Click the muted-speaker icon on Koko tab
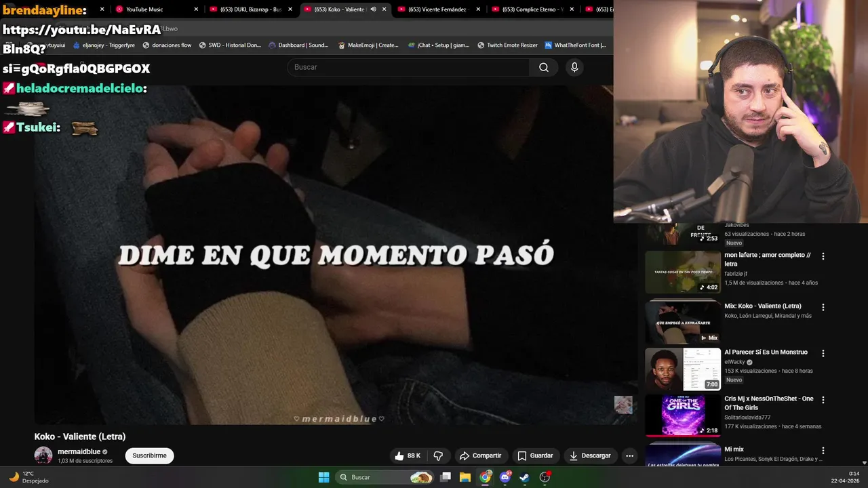This screenshot has width=868, height=488. click(x=373, y=9)
